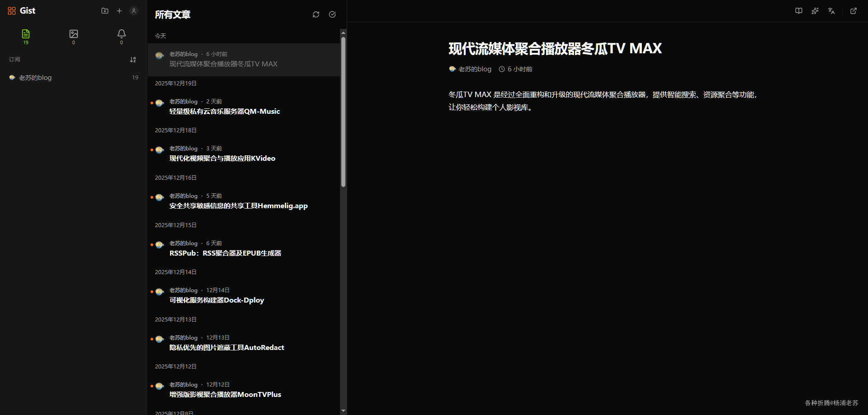Click the 订阅 section label

[14, 60]
